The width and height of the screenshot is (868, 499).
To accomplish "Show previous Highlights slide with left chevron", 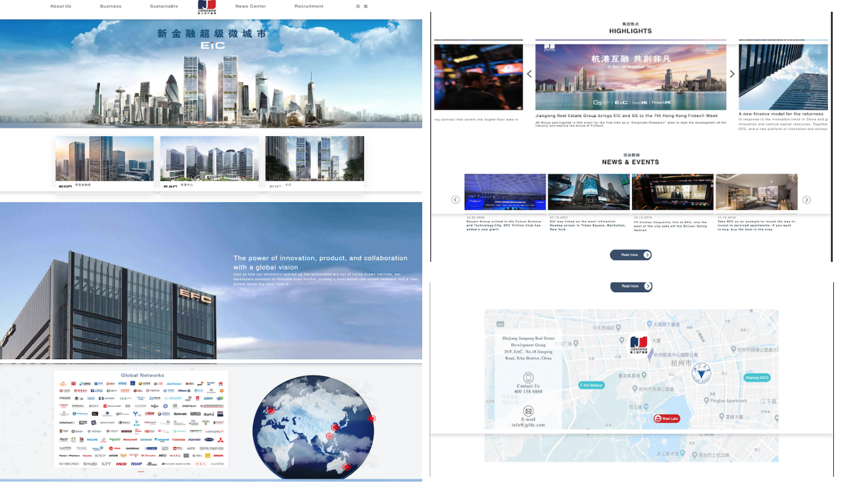I will tap(529, 74).
